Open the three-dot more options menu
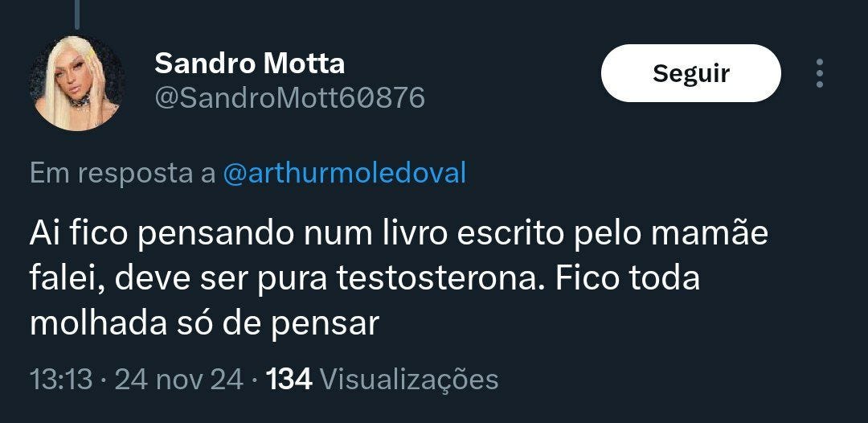This screenshot has height=423, width=868. point(819,73)
